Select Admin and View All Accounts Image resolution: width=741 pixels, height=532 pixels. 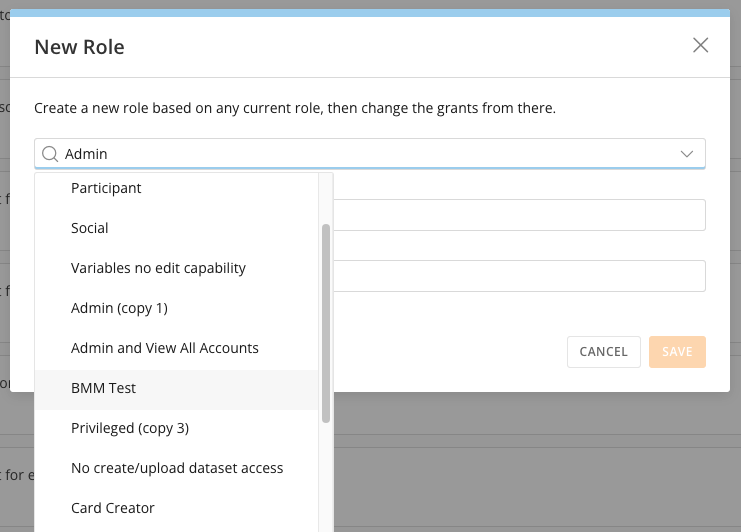[165, 348]
